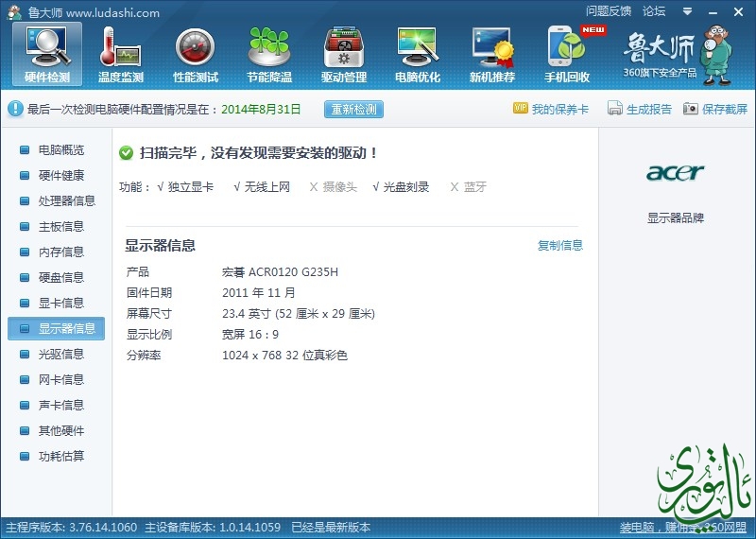Viewport: 756px width, 539px height.
Task: Open 手机回收 phone recycle icon
Action: pyautogui.click(x=567, y=54)
